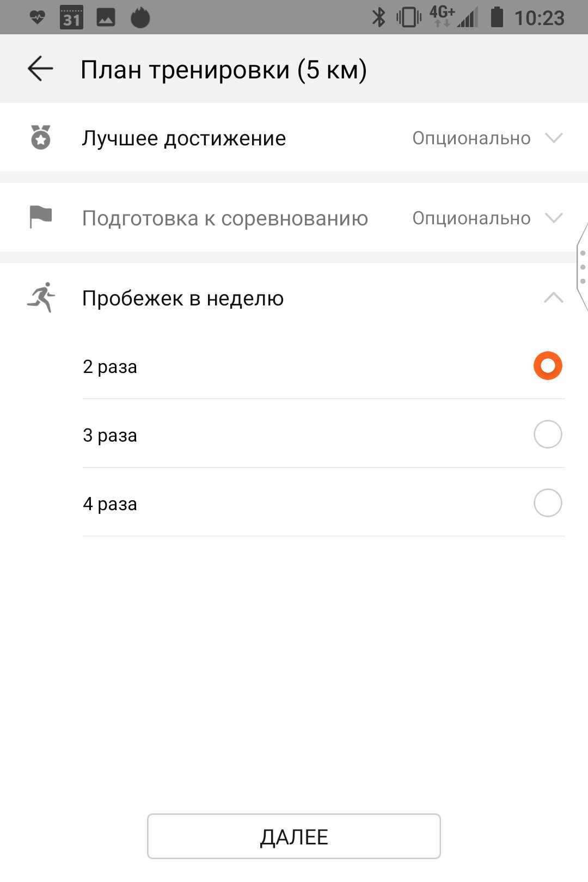
Task: Open the calendar notification icon in status bar
Action: tap(71, 17)
